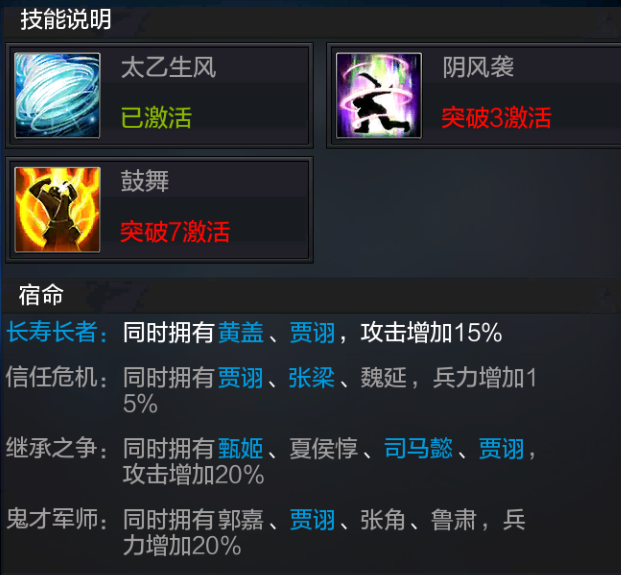Select the 信任危机 destiny title
Viewport: 621px width, 575px height.
pos(52,377)
